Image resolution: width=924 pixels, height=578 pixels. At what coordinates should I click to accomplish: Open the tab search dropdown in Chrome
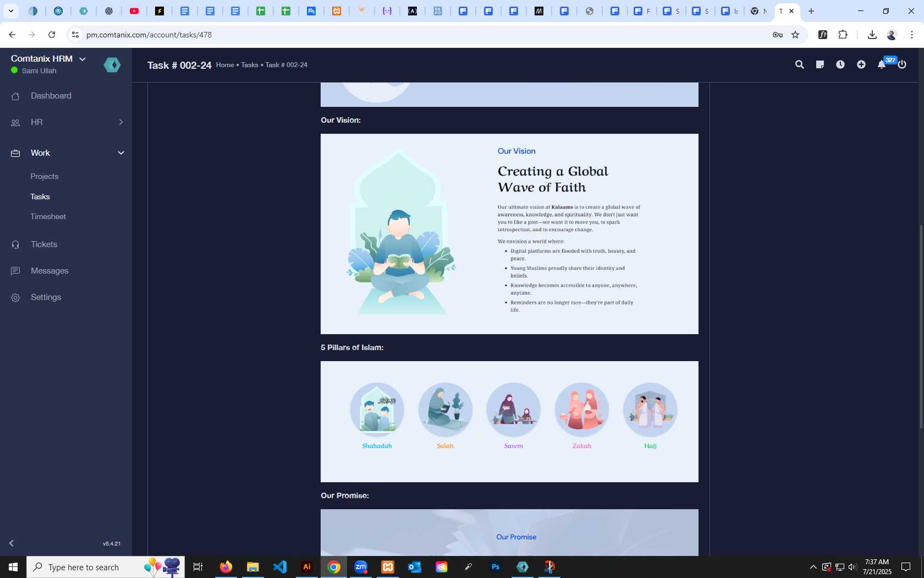[x=10, y=11]
